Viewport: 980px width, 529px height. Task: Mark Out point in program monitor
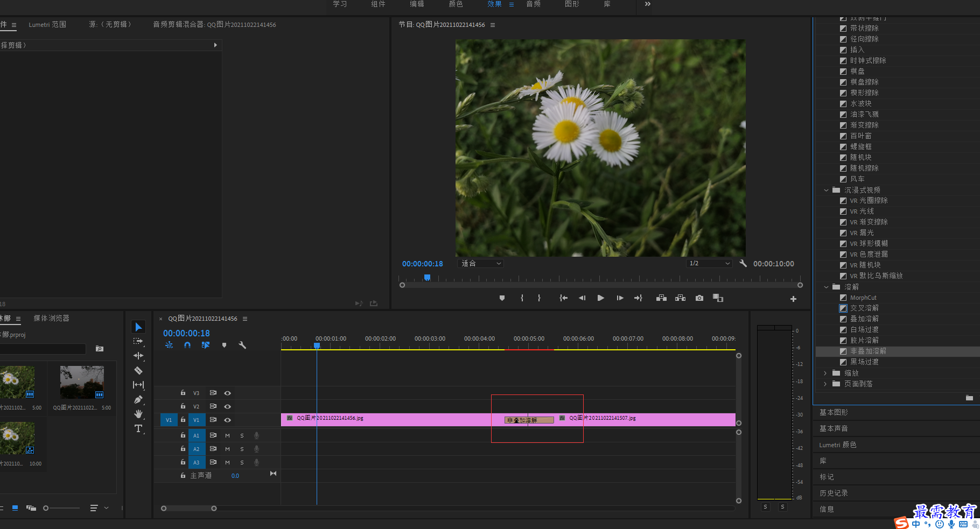coord(539,298)
